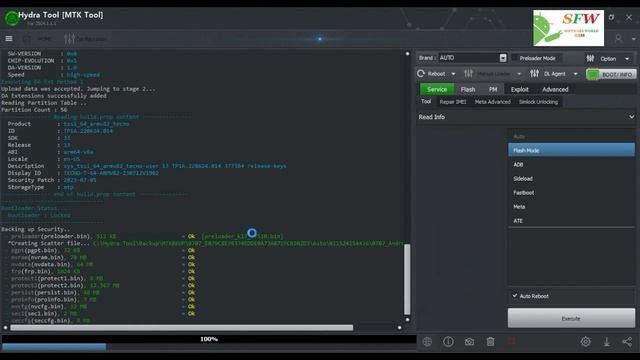Screen dimensions: 640x360
Task: Switch to the Advanced tab
Action: (x=555, y=89)
